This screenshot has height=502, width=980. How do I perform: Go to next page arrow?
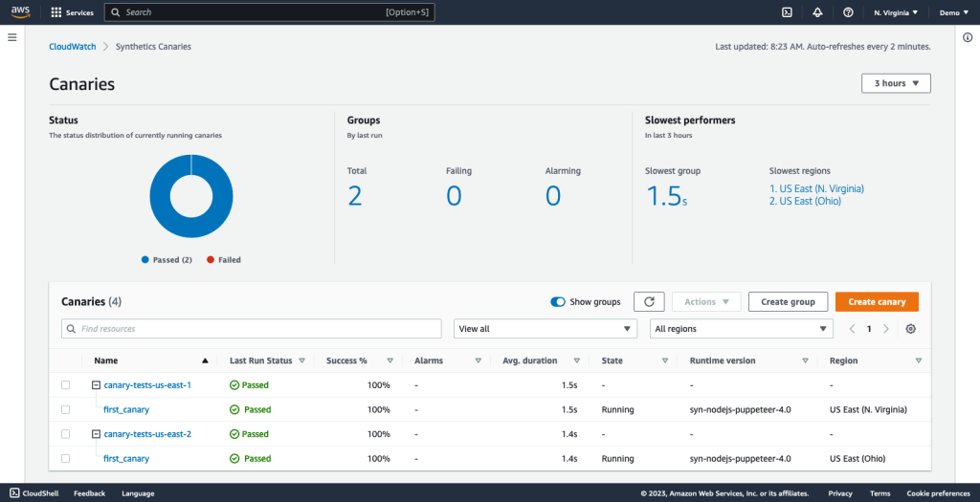click(885, 329)
